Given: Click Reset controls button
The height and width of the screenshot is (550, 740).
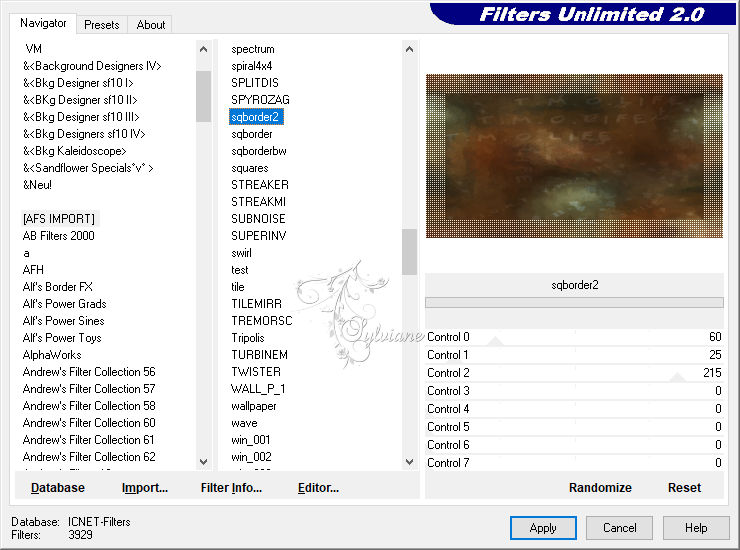Looking at the screenshot, I should (684, 488).
